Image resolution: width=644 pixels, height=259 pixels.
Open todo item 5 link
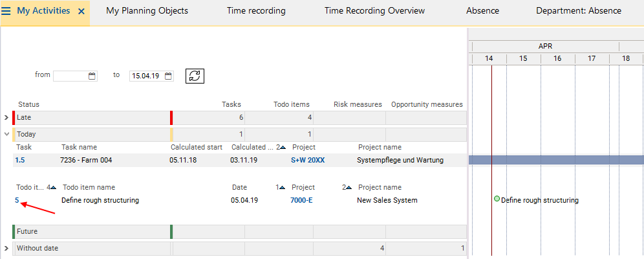click(17, 200)
